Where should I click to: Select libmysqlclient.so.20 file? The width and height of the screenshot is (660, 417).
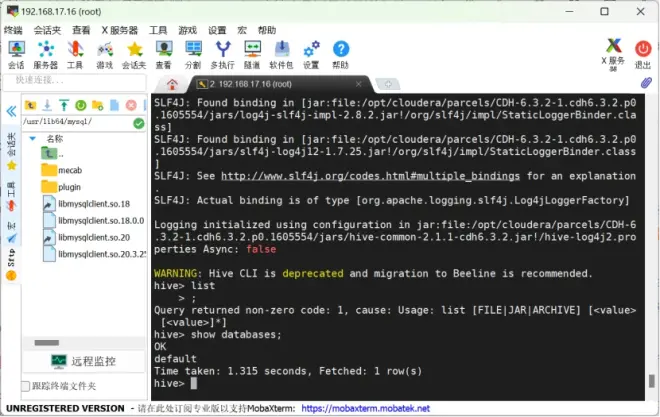tap(87, 237)
